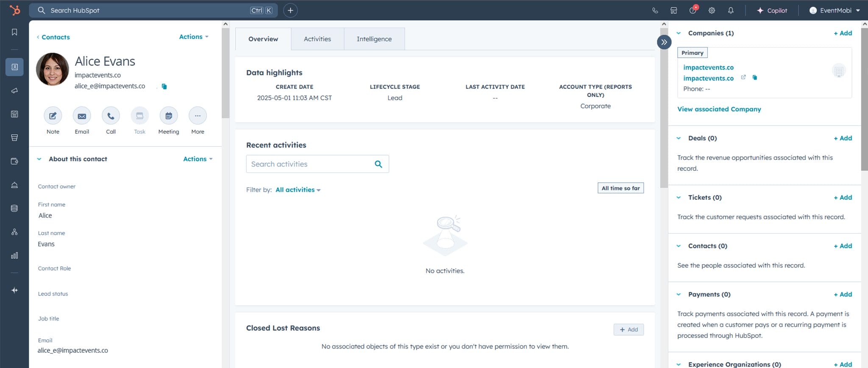Image resolution: width=868 pixels, height=368 pixels.
Task: Copy company domain with the copy icon
Action: click(755, 77)
